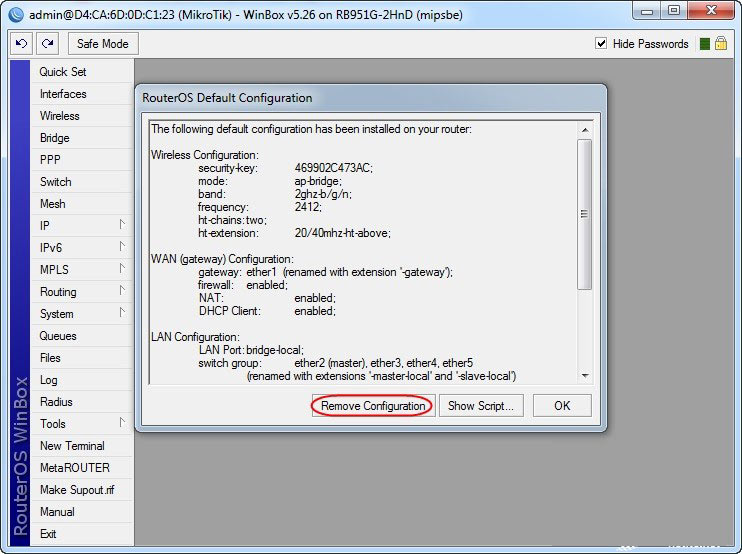Open the Mesh menu

coord(82,204)
